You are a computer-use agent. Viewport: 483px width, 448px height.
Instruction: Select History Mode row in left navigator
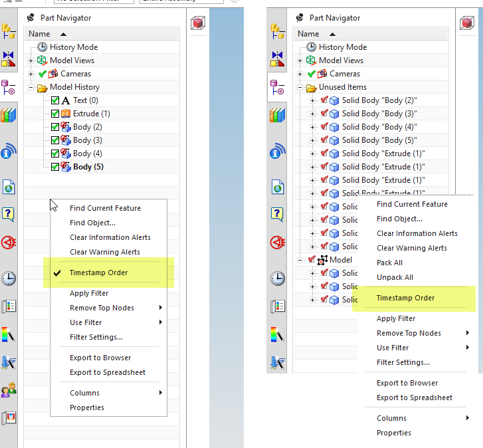102,47
